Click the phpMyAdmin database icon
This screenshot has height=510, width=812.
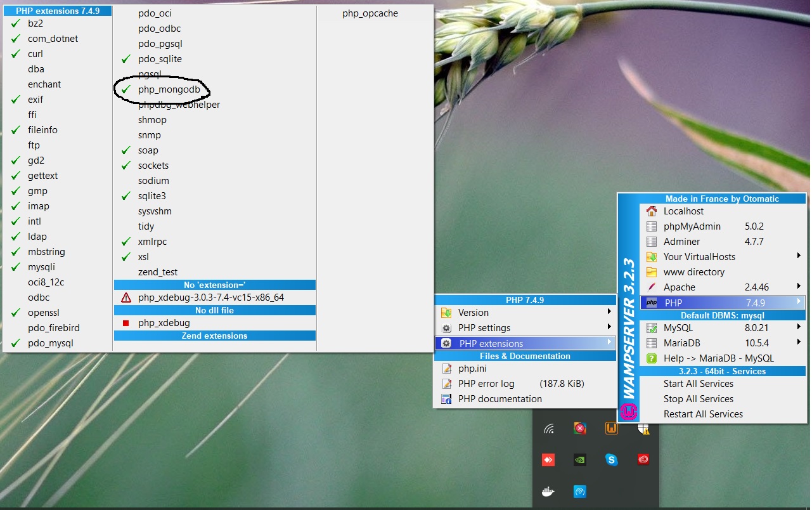(x=651, y=226)
